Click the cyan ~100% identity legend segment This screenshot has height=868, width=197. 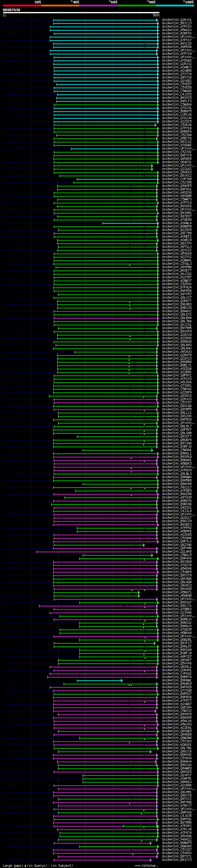175,6
